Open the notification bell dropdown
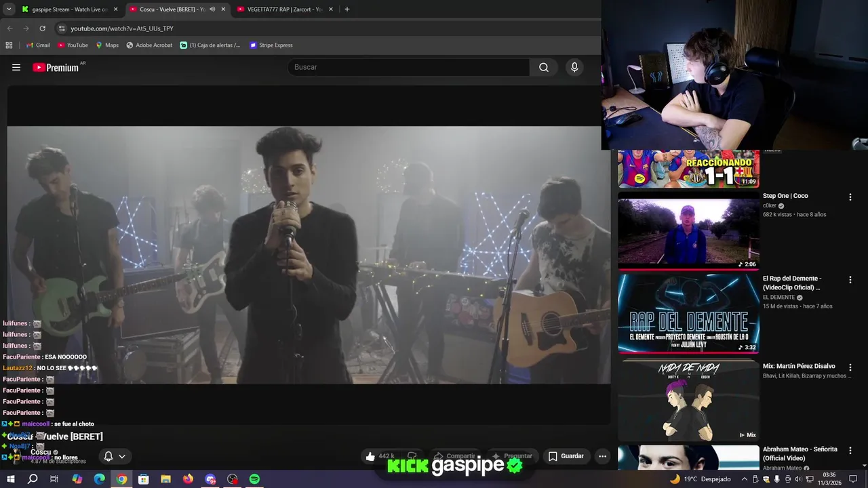Viewport: 868px width, 488px height. pyautogui.click(x=114, y=456)
